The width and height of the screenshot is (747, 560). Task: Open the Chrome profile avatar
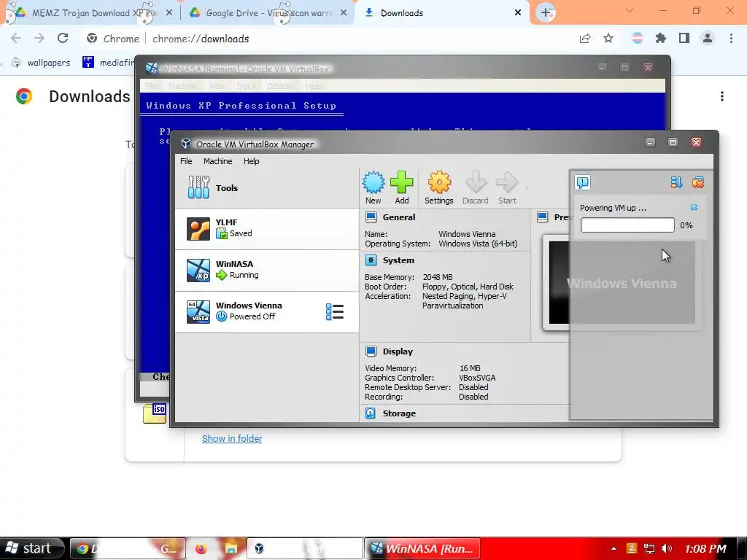point(708,38)
